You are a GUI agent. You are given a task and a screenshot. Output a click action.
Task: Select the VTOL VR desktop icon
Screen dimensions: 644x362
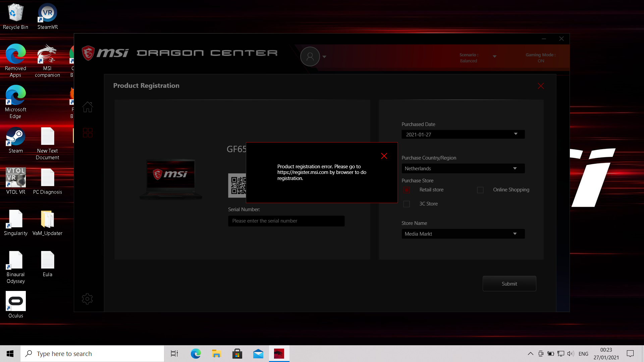15,181
